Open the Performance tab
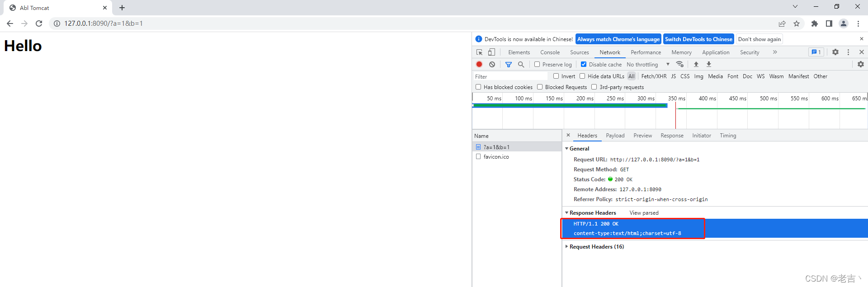Image resolution: width=868 pixels, height=287 pixels. pos(646,52)
